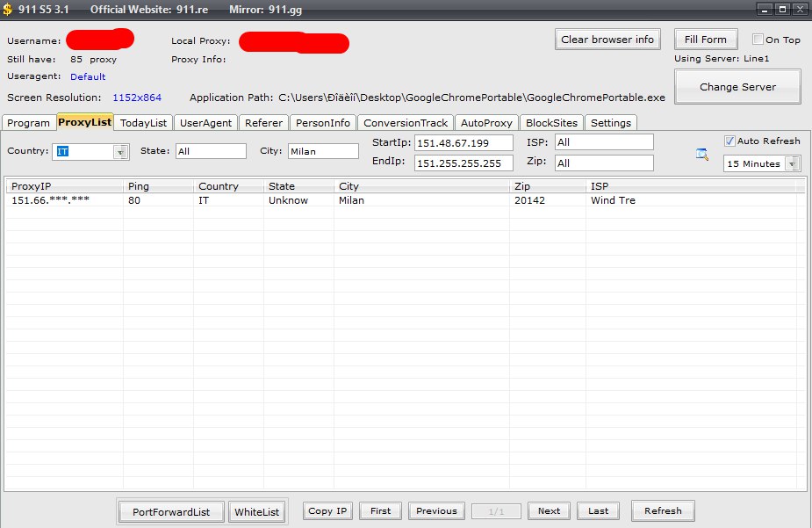Enable the On Top checkbox
The width and height of the screenshot is (812, 528).
(x=758, y=40)
